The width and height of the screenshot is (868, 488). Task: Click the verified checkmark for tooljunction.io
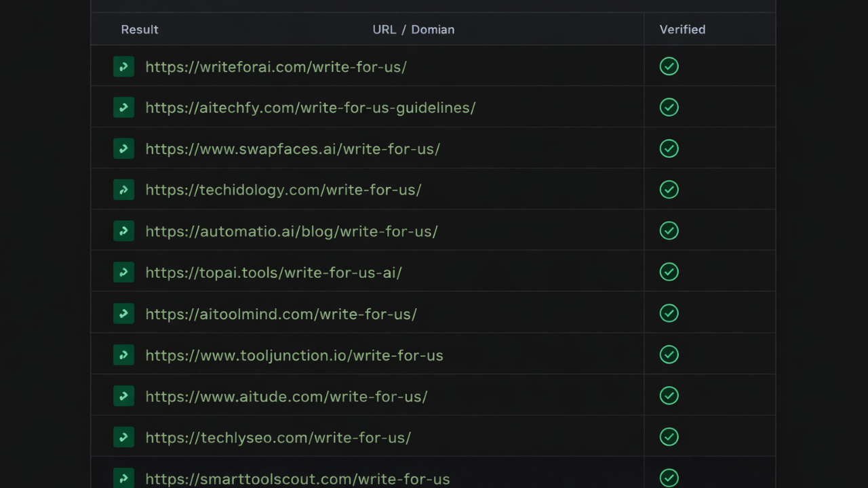click(669, 354)
